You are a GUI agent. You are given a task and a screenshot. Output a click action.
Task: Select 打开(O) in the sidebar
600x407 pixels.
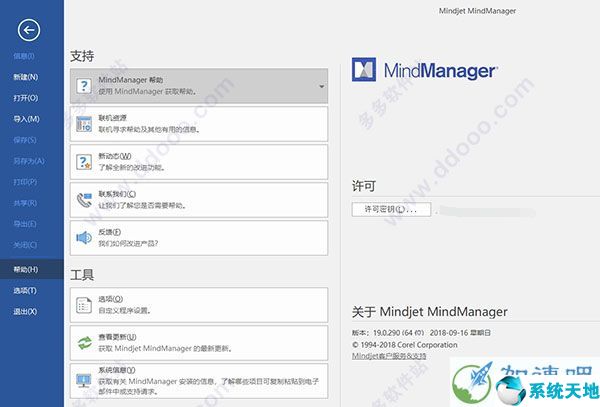click(x=26, y=98)
